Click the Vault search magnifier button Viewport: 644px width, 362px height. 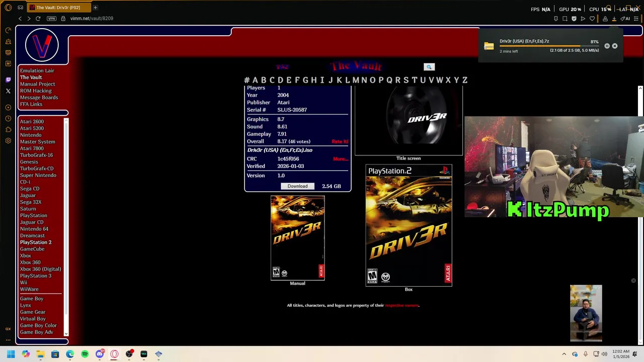click(x=429, y=67)
